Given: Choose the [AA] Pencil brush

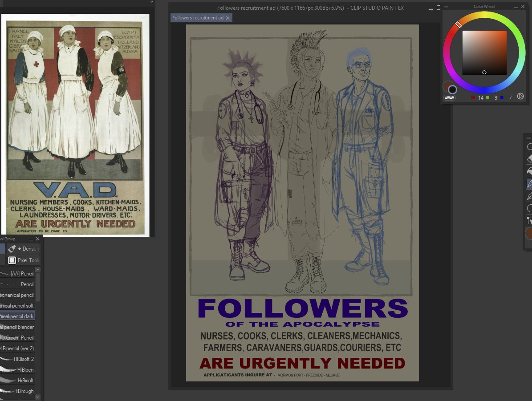Looking at the screenshot, I should pos(17,273).
